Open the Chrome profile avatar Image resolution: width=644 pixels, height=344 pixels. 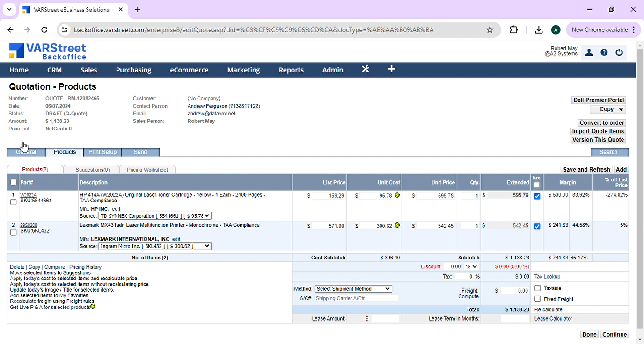[x=556, y=30]
